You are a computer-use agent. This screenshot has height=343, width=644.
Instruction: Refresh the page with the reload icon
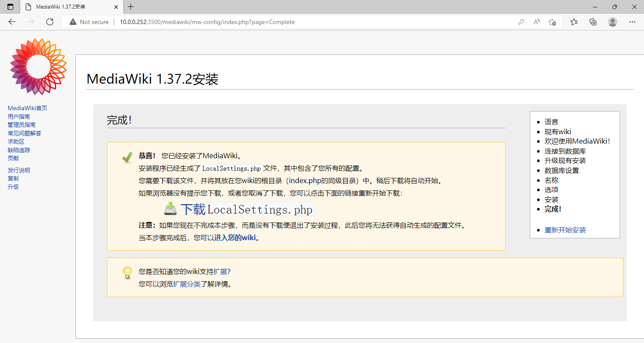49,22
